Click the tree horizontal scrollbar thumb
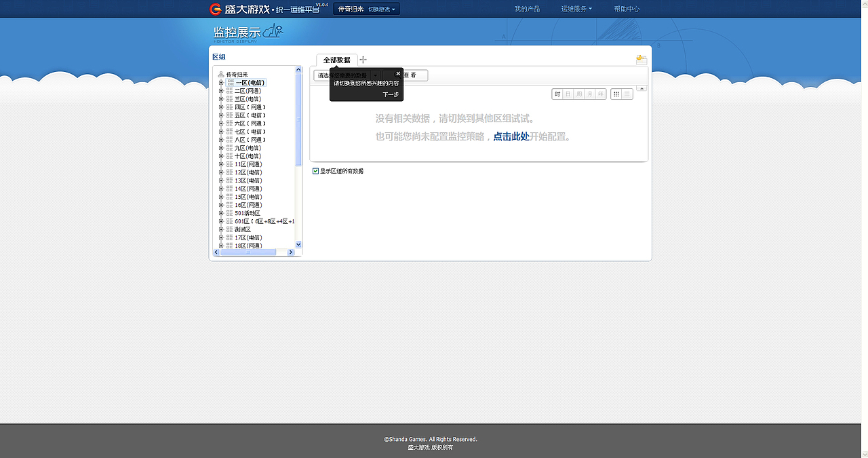The image size is (868, 458). click(248, 252)
